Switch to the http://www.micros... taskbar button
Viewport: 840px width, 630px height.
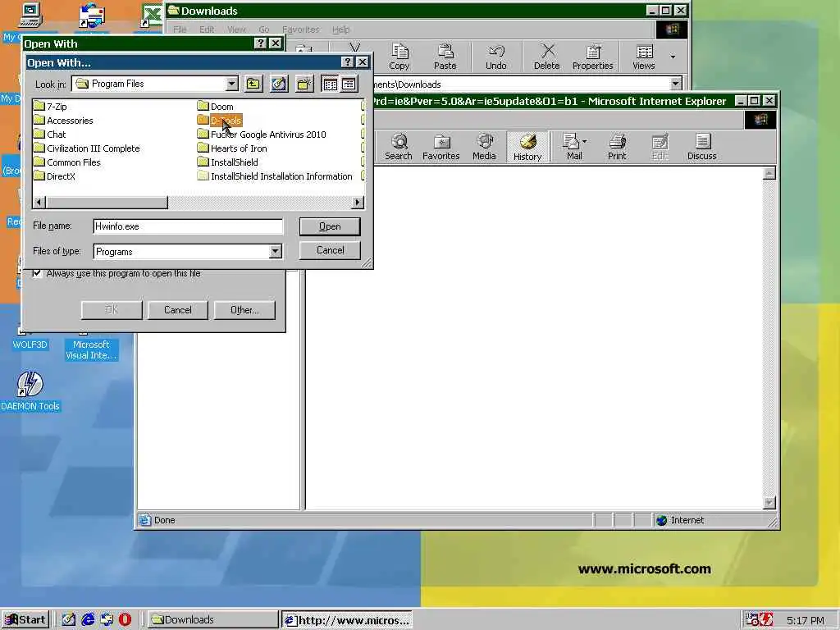tap(347, 620)
